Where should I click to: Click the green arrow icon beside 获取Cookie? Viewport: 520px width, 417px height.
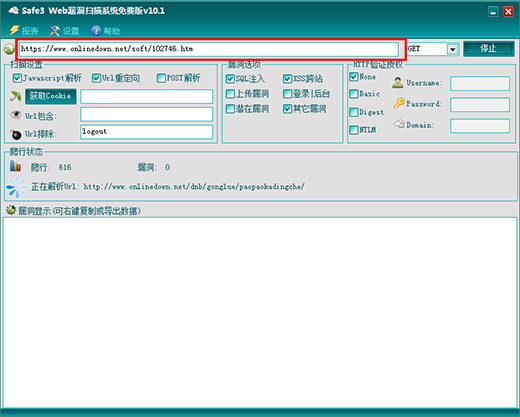[16, 96]
